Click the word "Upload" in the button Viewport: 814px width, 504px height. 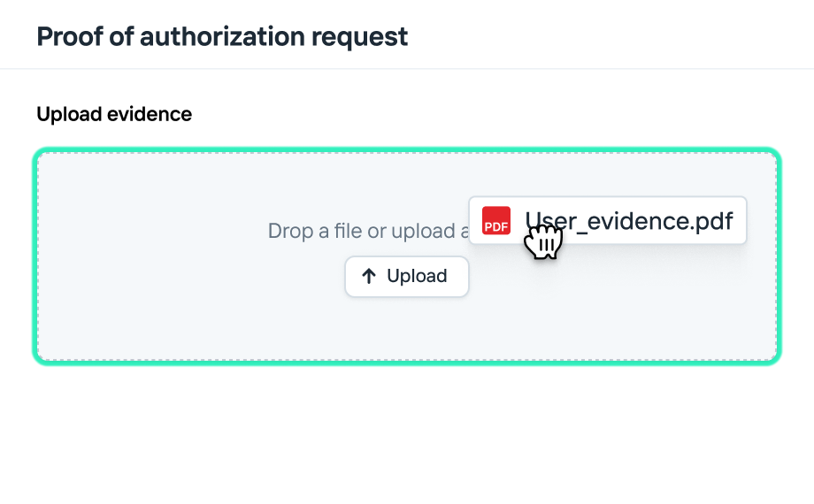(417, 276)
